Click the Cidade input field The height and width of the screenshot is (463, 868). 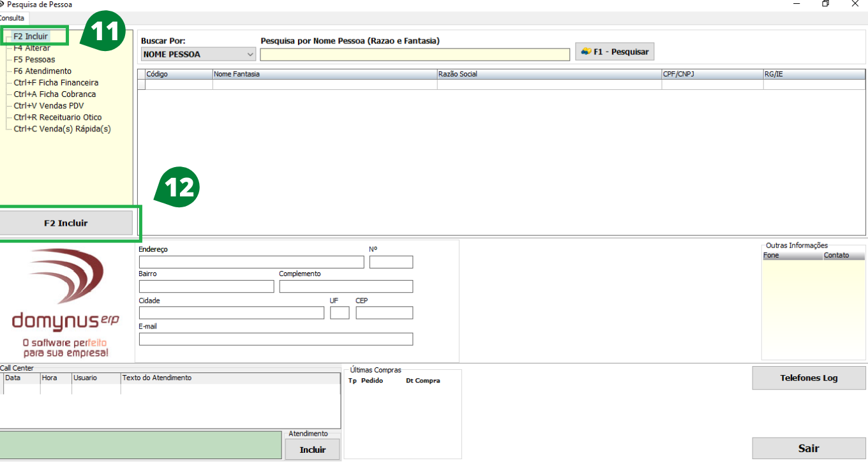pos(232,312)
